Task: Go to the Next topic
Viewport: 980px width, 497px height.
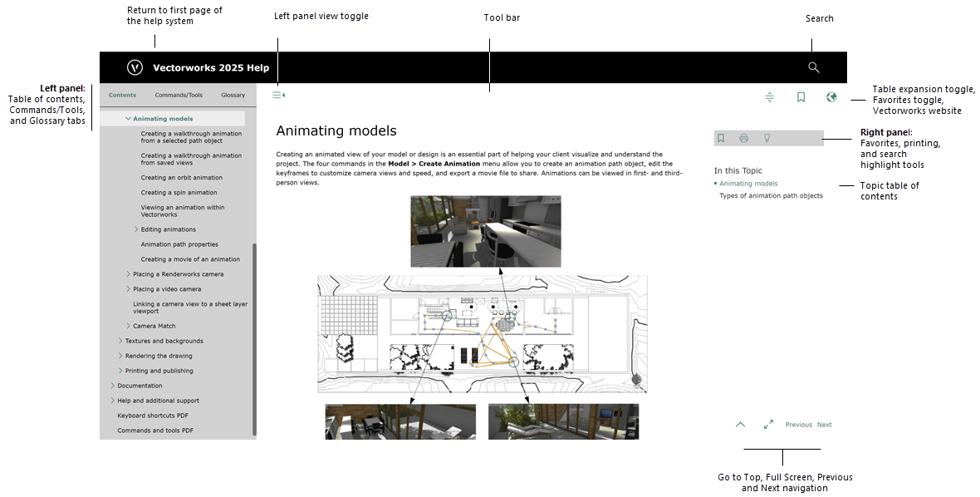Action: pyautogui.click(x=825, y=425)
